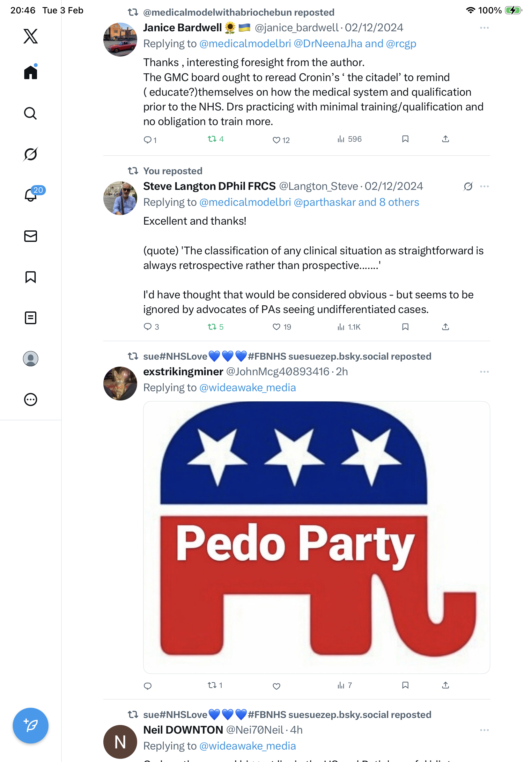The height and width of the screenshot is (762, 532).
Task: Open more options on exstrikingminer's post
Action: tap(484, 372)
